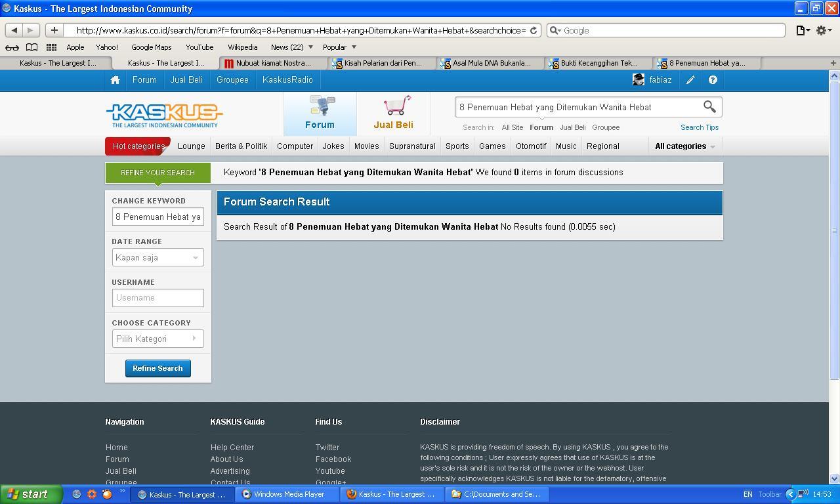Click the Username input field

pos(157,298)
